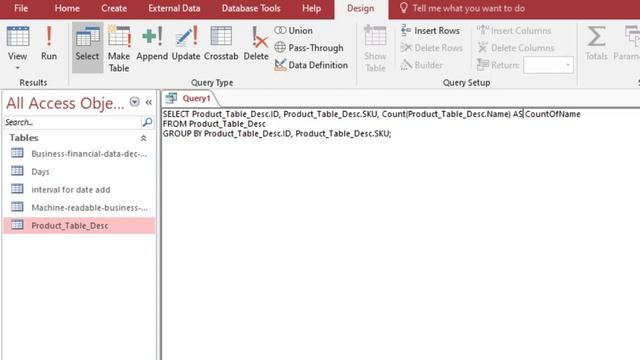Screen dimensions: 640x360
Task: Open the navigation pane category dropdown
Action: pyautogui.click(x=134, y=102)
